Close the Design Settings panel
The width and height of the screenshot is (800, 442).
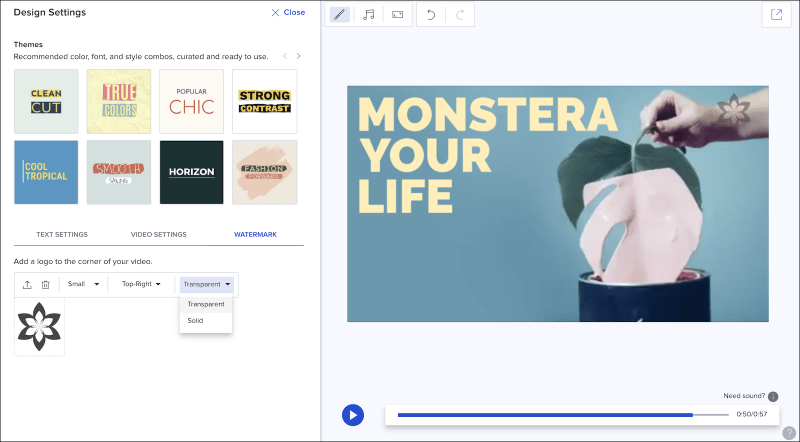pyautogui.click(x=288, y=13)
